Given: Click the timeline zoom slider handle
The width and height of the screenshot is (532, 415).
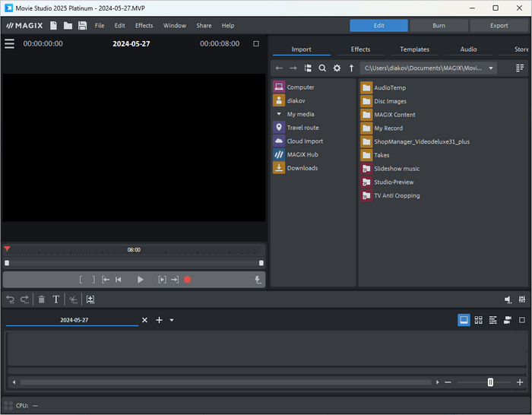Looking at the screenshot, I should point(490,382).
